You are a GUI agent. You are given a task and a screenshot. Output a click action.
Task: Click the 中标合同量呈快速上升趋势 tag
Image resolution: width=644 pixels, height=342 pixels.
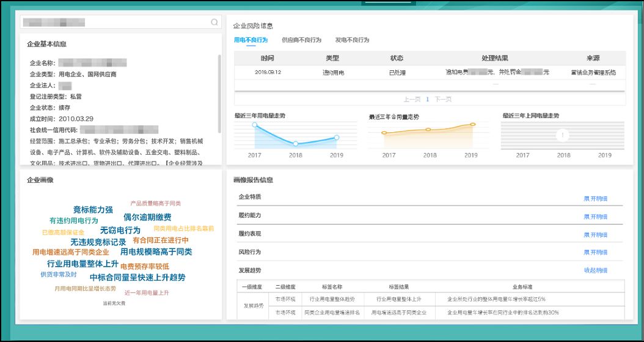[x=137, y=277]
